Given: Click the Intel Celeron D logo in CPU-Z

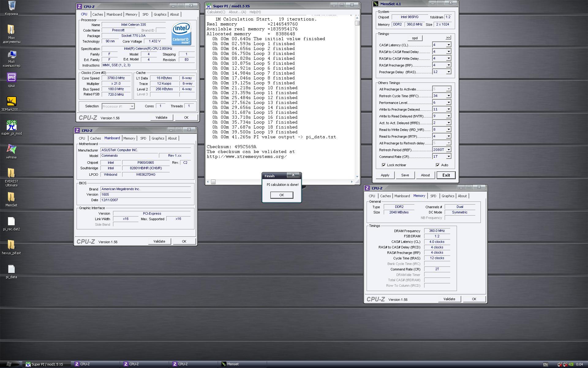Looking at the screenshot, I should tap(181, 34).
